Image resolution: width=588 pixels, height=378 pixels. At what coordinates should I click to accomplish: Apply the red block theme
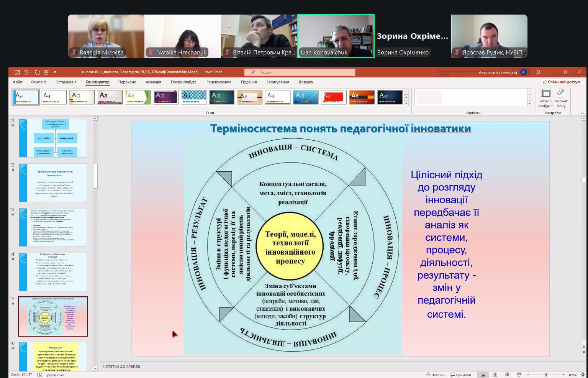(x=334, y=97)
